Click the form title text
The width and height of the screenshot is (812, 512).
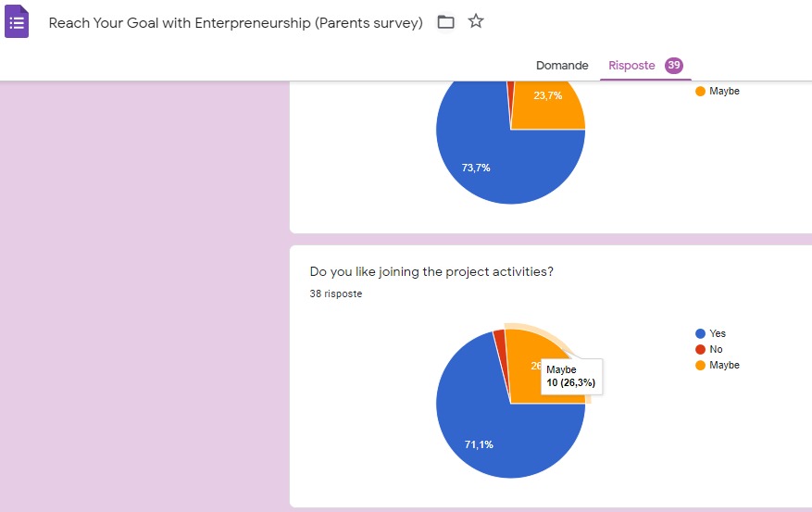[235, 22]
